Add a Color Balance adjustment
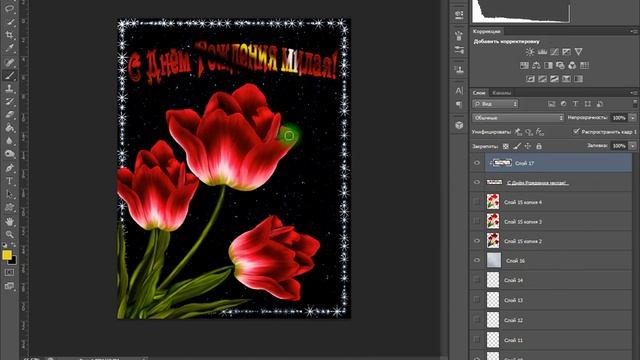The width and height of the screenshot is (640, 360). tap(536, 65)
